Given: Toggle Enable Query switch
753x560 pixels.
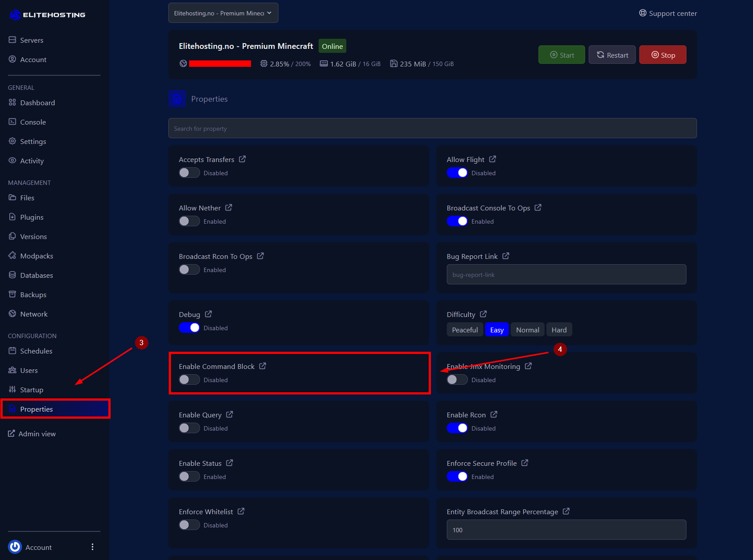Looking at the screenshot, I should pos(189,428).
